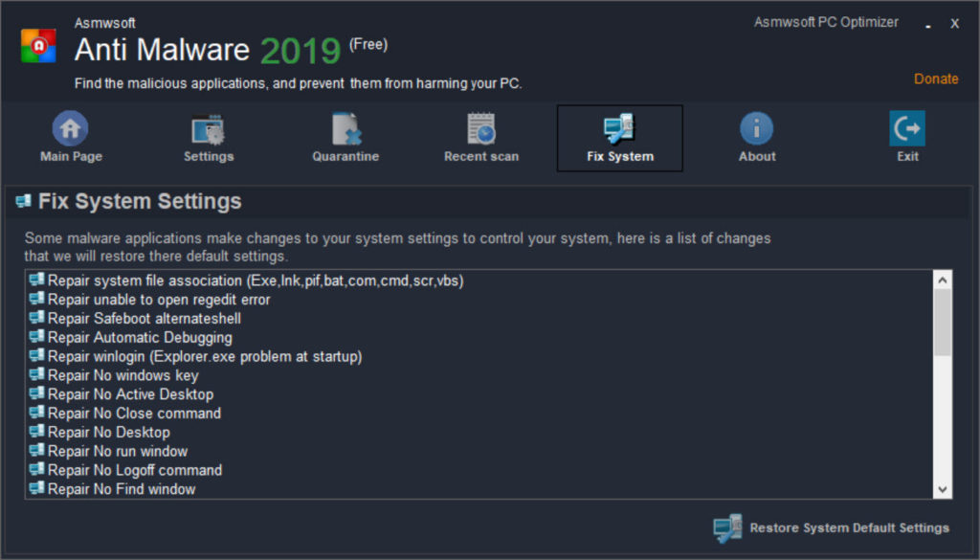Screen dimensions: 980x560
Task: Switch to the About tab label
Action: pyautogui.click(x=757, y=156)
